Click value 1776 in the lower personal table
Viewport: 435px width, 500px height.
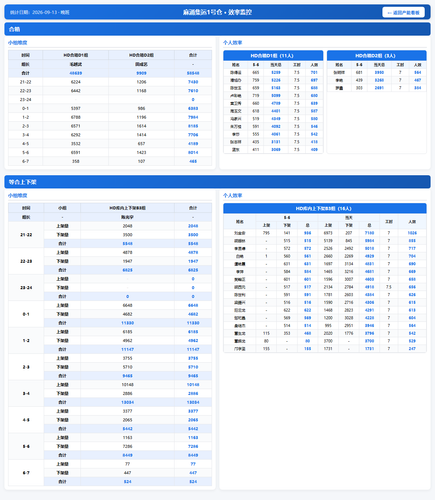click(x=349, y=333)
